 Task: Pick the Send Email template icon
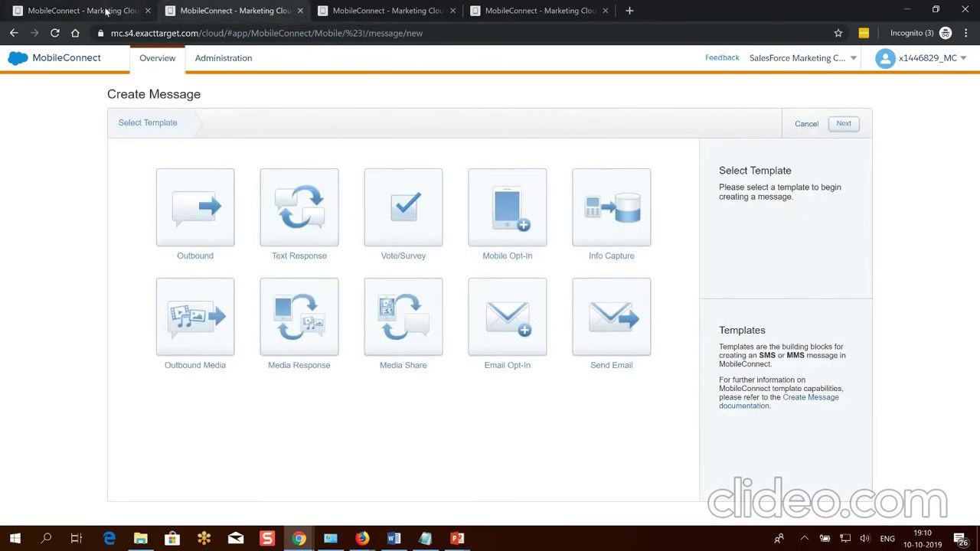coord(612,317)
